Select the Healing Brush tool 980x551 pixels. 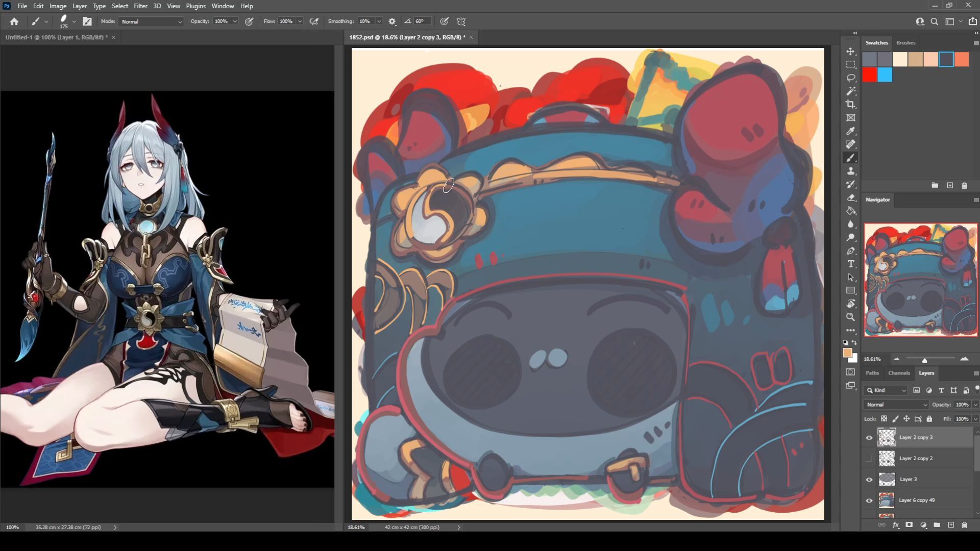click(850, 144)
